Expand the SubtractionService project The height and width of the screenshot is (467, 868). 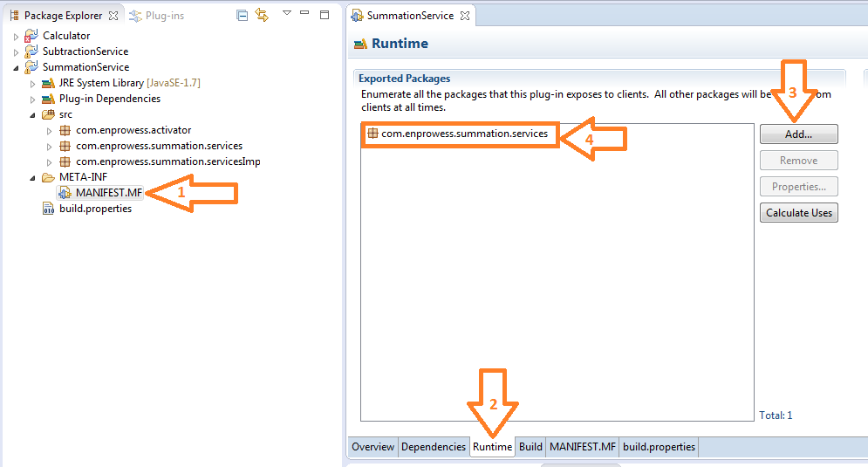pos(17,52)
